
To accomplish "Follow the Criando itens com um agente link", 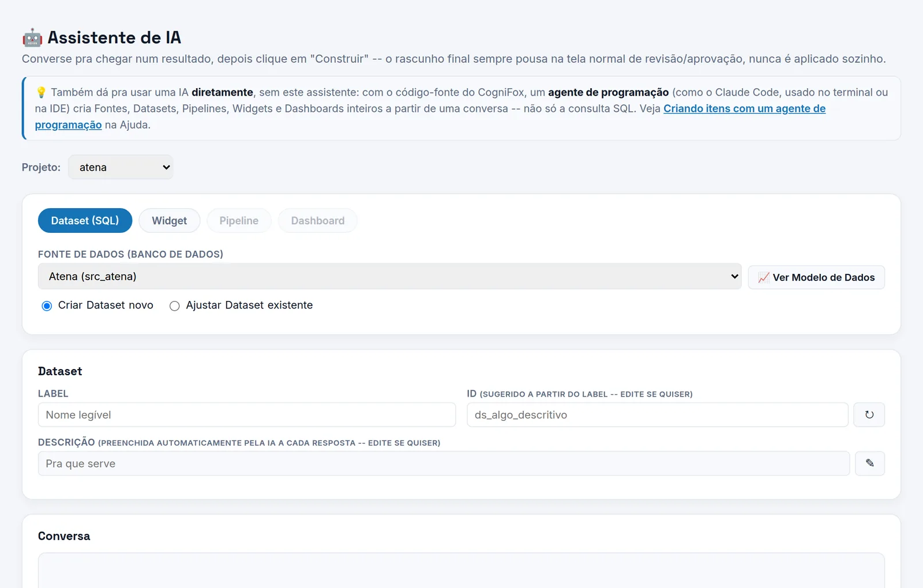I will click(744, 108).
